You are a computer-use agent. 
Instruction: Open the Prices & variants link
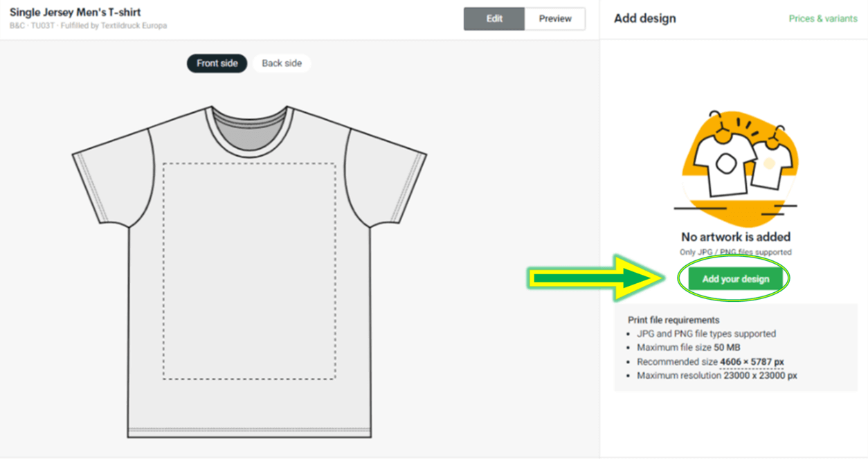tap(823, 19)
